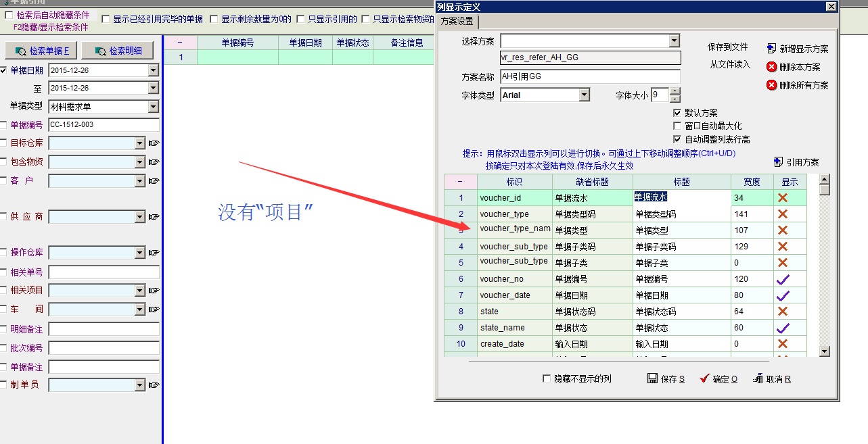Increase 字体大小 with the up spinner

[675, 91]
